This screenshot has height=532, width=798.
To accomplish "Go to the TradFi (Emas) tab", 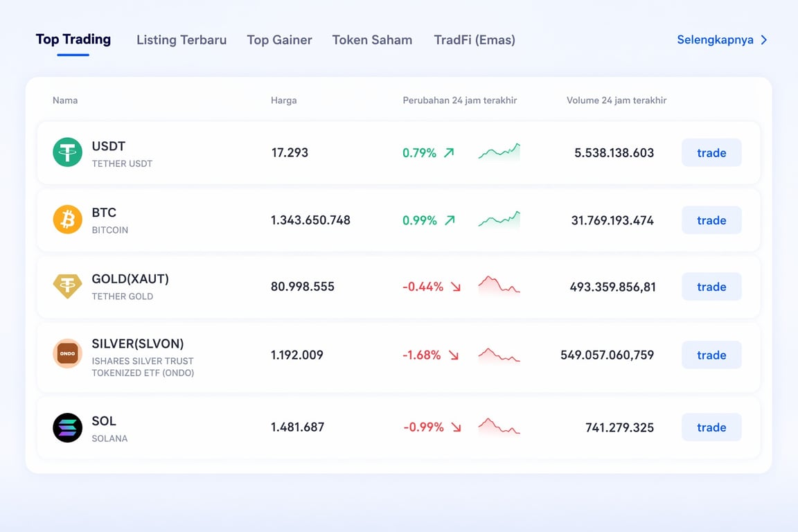I will 475,40.
